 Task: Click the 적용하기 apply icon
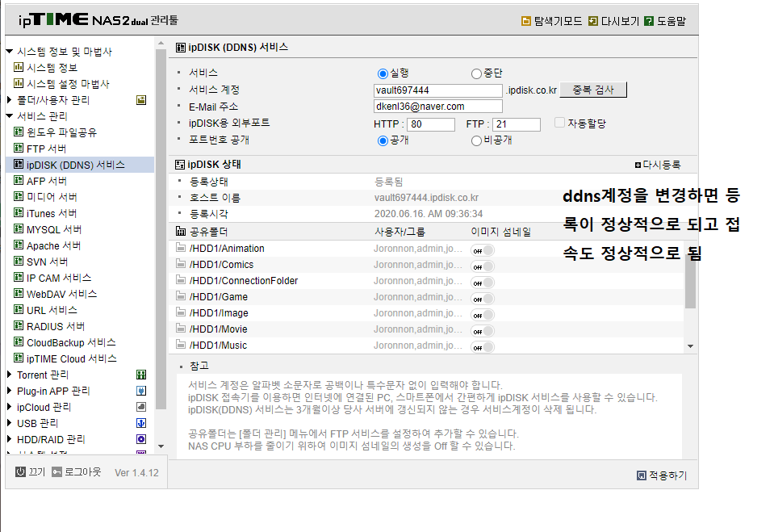pos(641,475)
